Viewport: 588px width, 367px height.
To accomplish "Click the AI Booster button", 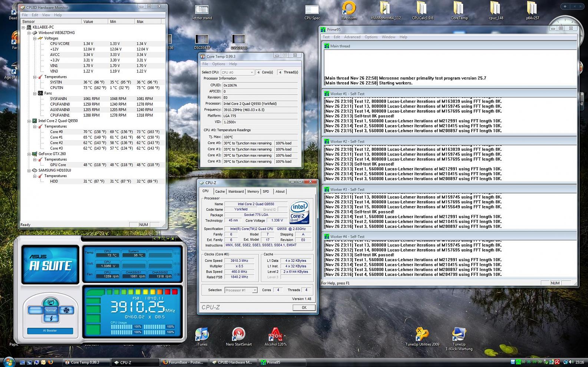I will pos(50,330).
